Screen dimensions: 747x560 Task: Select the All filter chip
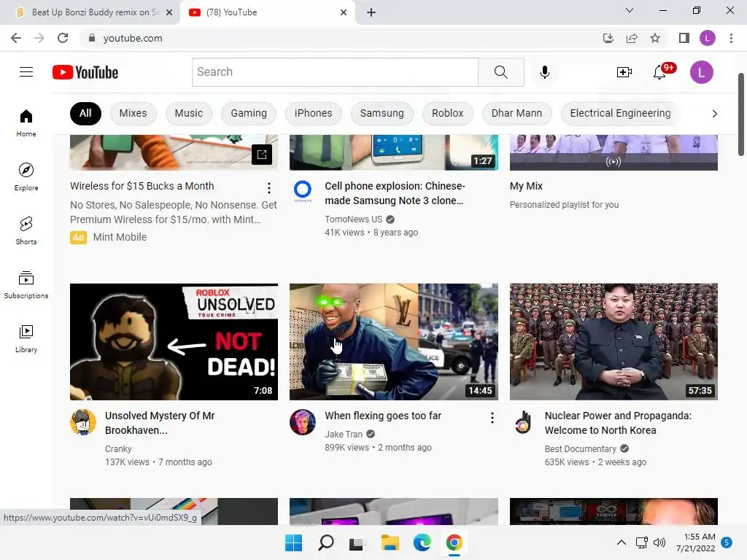coord(85,113)
